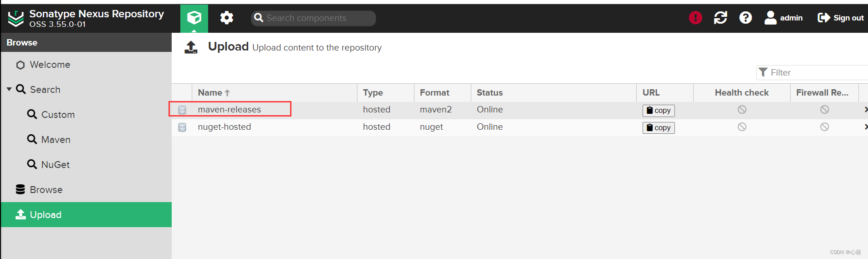The image size is (868, 259).
Task: Click the nuget-hosted firewall report icon
Action: (x=824, y=127)
